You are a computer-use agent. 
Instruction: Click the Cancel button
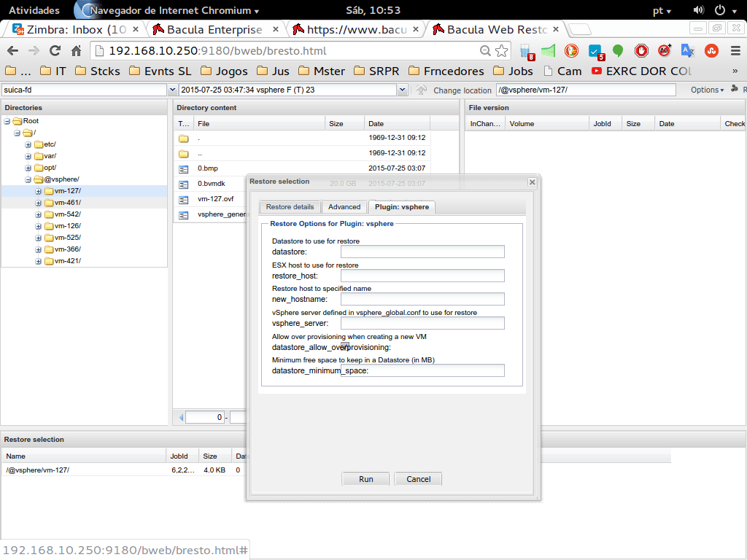[418, 479]
